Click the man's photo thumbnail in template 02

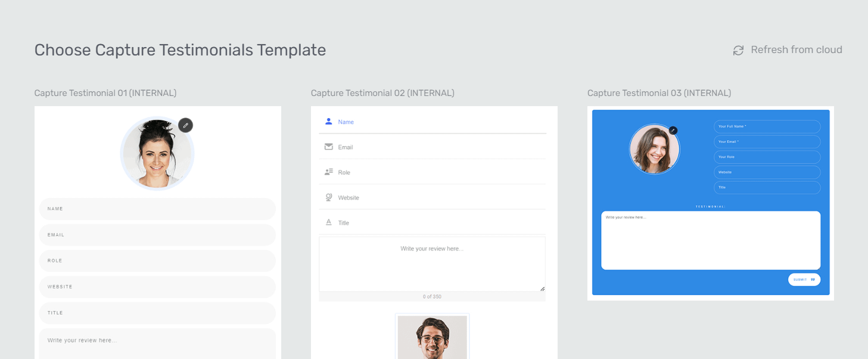pos(432,337)
